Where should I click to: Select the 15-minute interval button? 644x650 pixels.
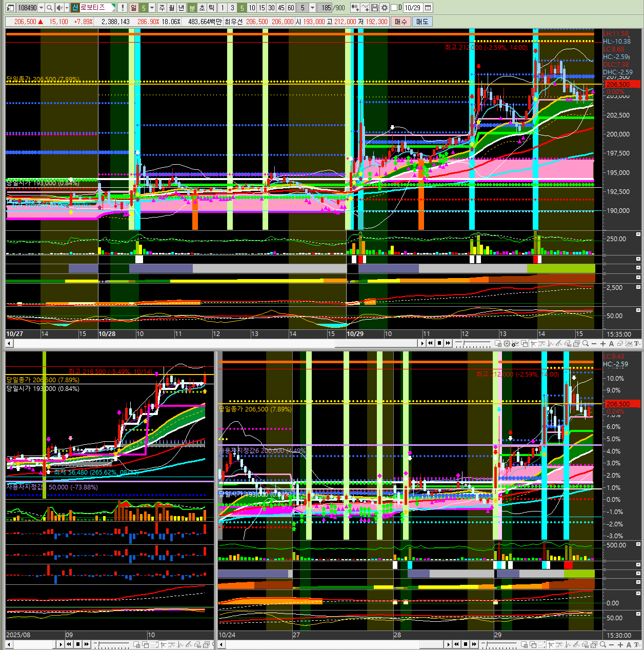coord(261,8)
